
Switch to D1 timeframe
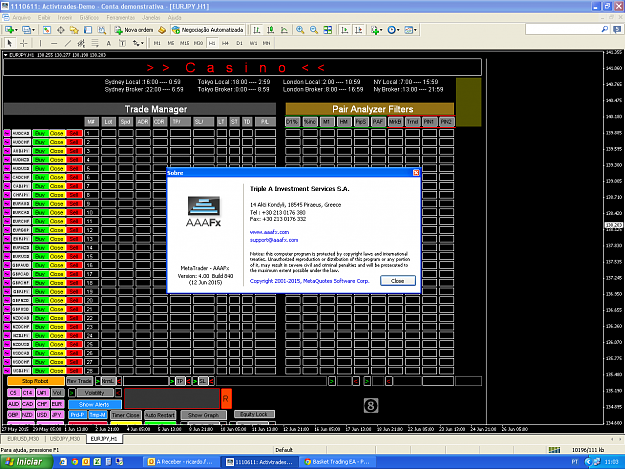coord(239,43)
